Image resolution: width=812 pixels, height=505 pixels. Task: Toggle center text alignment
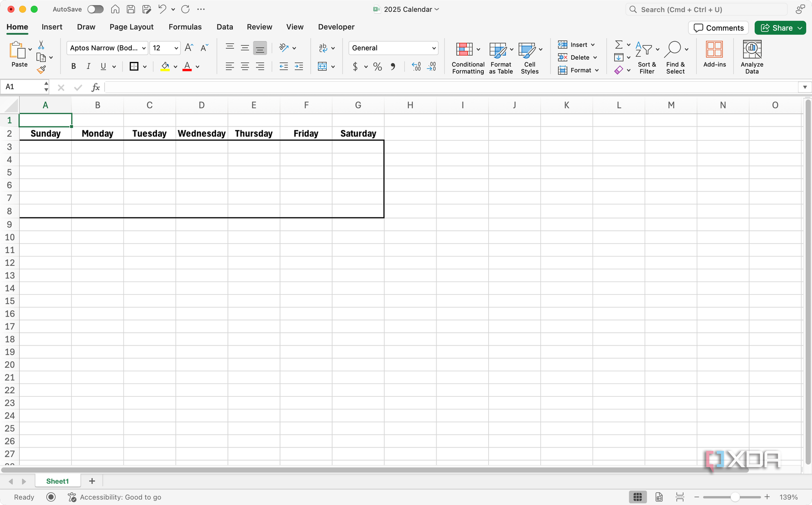coord(245,66)
